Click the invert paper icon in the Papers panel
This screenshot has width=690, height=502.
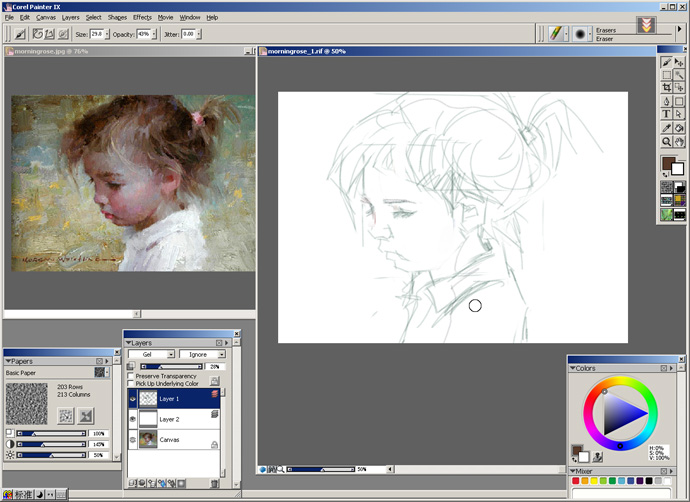click(x=86, y=416)
